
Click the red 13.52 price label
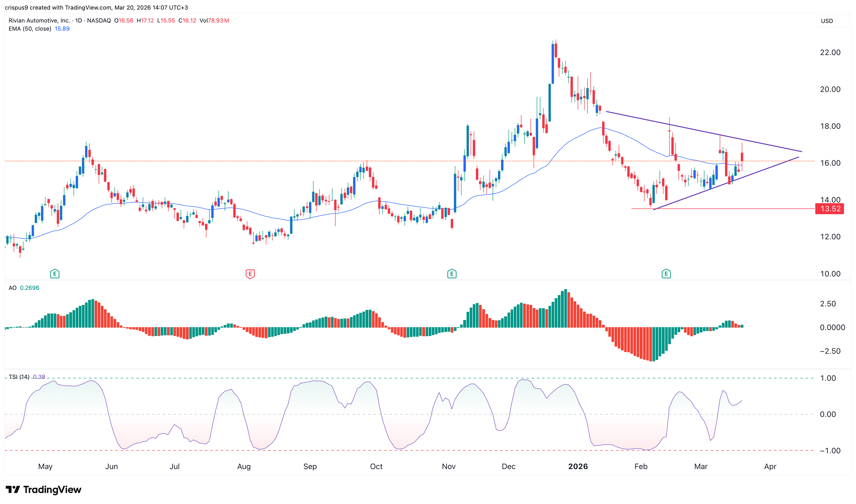[x=829, y=209]
